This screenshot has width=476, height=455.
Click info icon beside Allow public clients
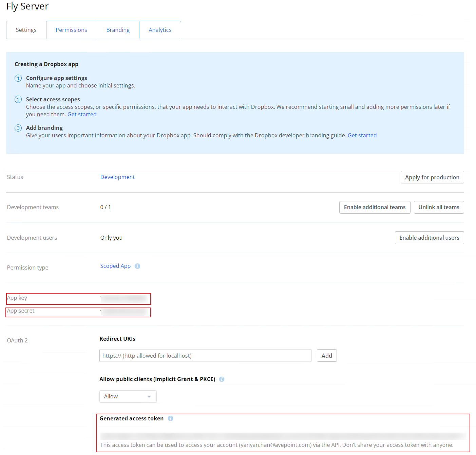point(222,379)
